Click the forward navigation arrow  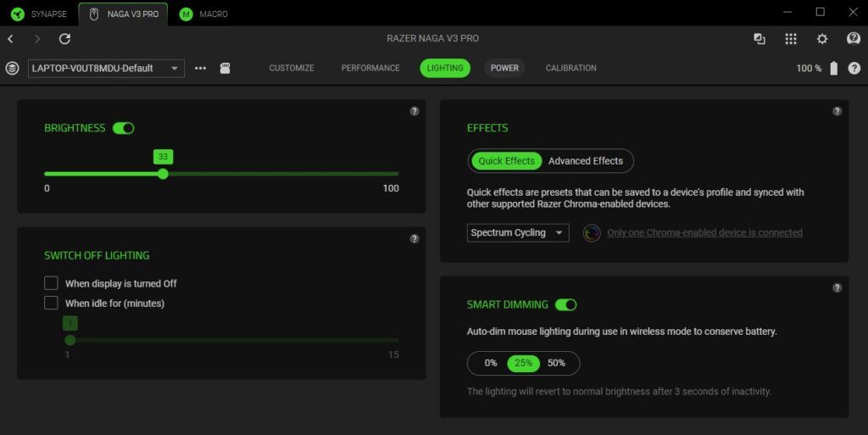pos(37,39)
